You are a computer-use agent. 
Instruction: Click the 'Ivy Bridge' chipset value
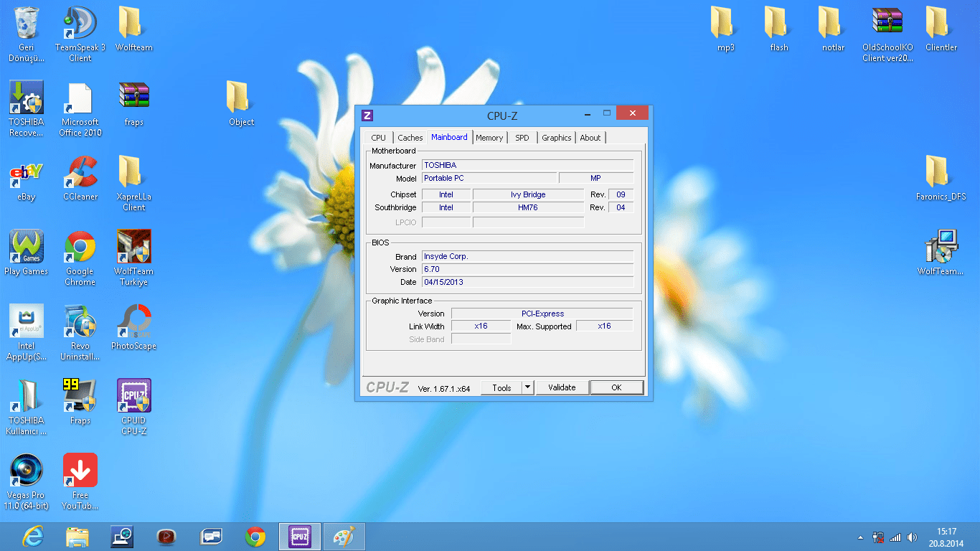click(528, 194)
